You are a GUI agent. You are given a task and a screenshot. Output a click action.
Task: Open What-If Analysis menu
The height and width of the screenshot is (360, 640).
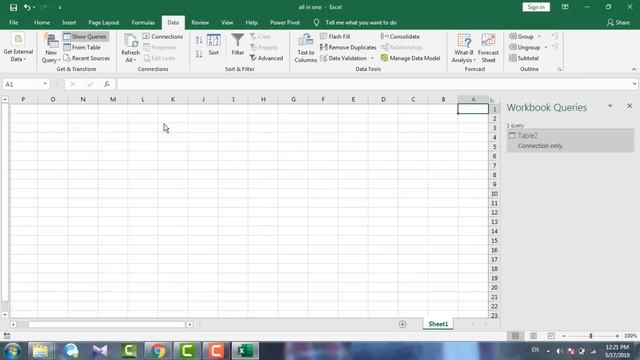(x=464, y=48)
